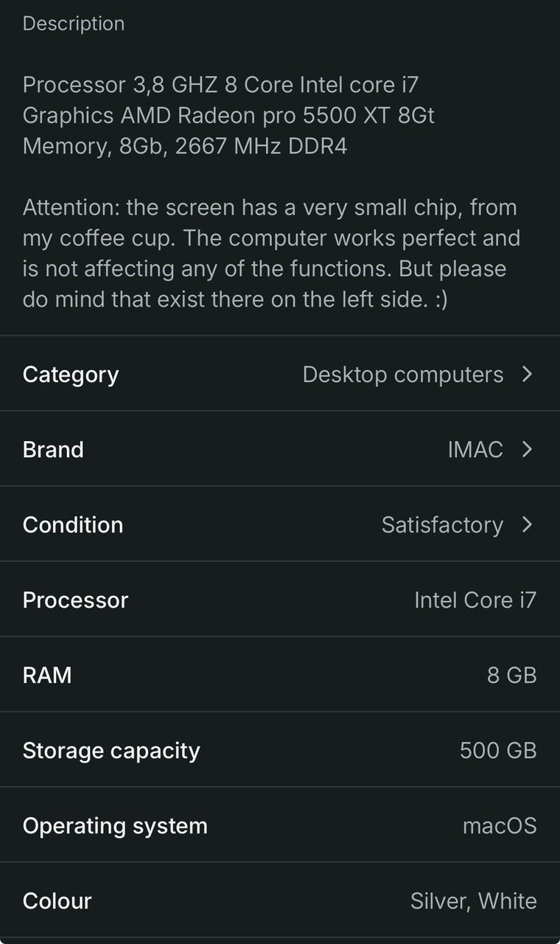Image resolution: width=560 pixels, height=944 pixels.
Task: Click the Category label
Action: click(x=71, y=374)
